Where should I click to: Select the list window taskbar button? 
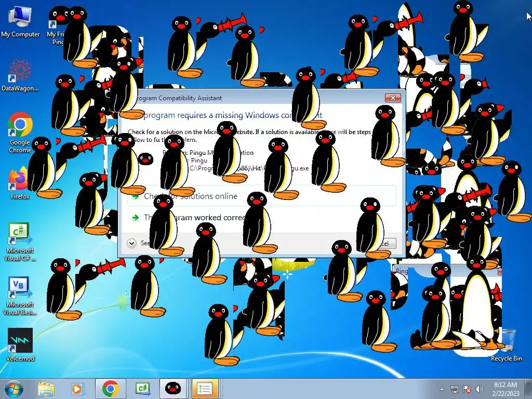coord(205,389)
